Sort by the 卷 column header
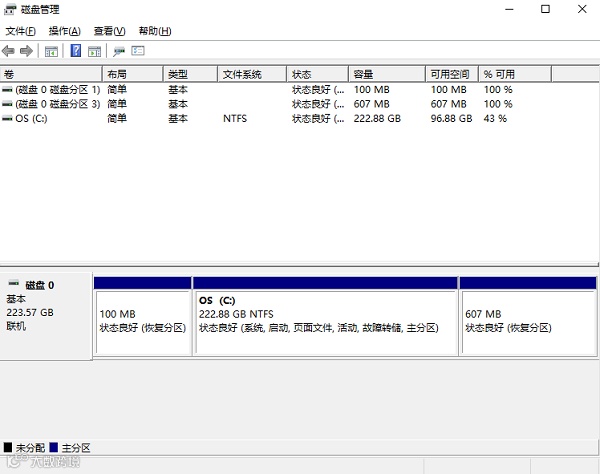 pyautogui.click(x=51, y=74)
